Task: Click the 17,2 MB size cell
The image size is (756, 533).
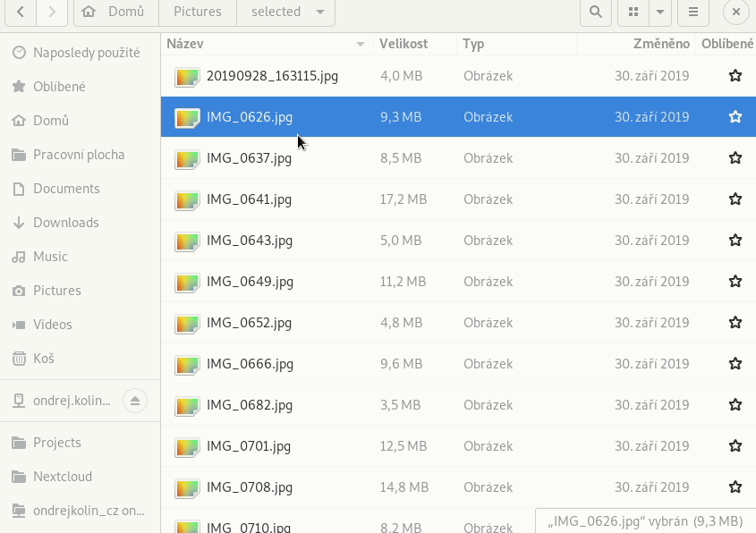Action: click(403, 199)
